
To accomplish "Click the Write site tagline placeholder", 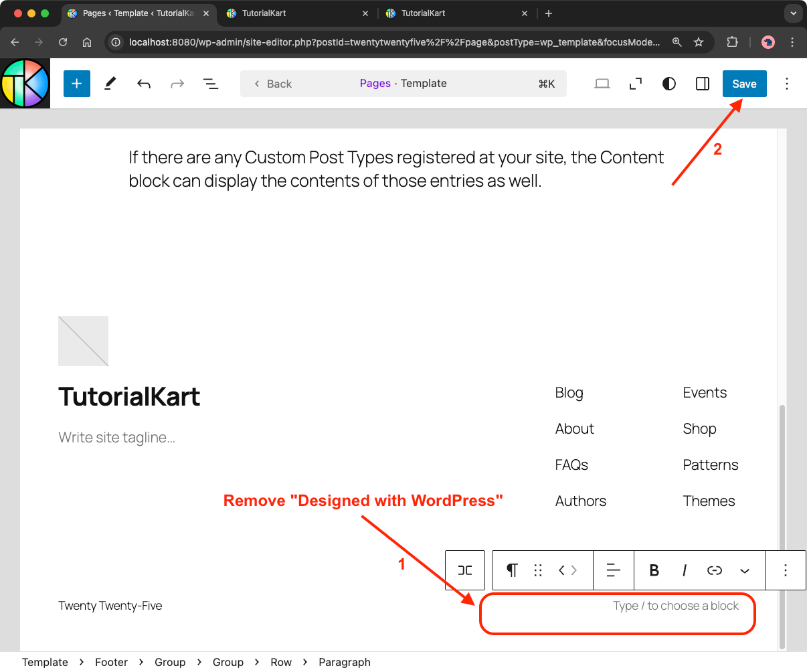I will 117,438.
